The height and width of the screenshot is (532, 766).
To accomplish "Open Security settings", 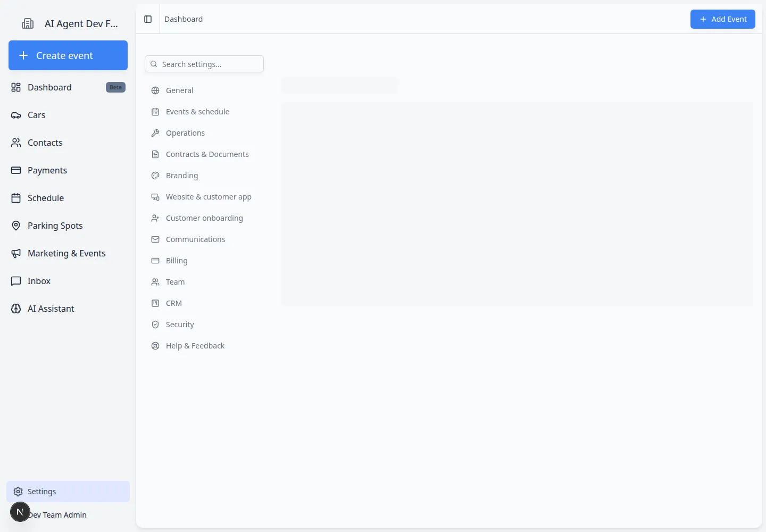I will coord(204,325).
